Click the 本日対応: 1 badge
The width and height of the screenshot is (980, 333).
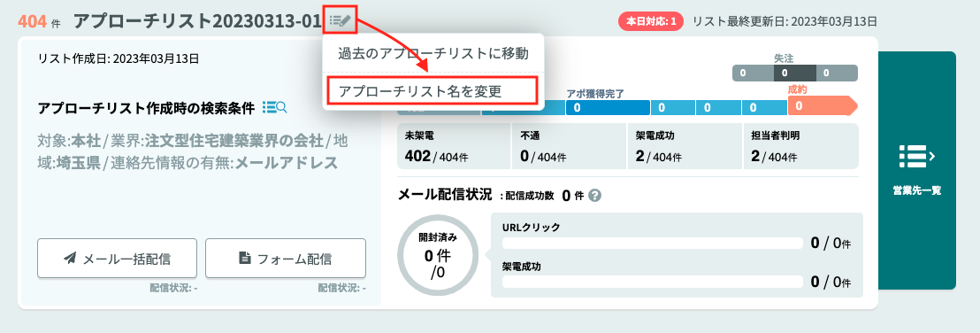pos(652,21)
